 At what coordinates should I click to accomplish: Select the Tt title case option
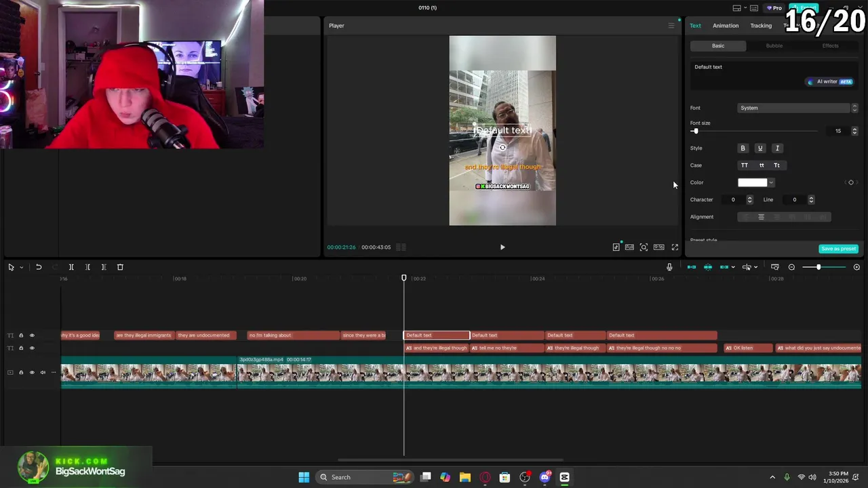pyautogui.click(x=776, y=165)
